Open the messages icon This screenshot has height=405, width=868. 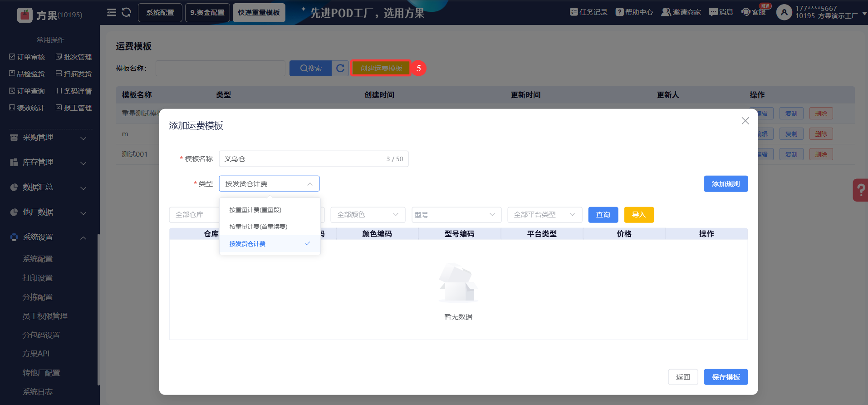[713, 12]
